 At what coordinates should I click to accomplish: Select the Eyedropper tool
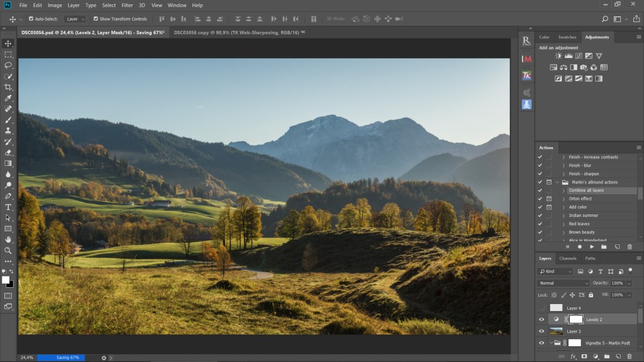point(8,98)
